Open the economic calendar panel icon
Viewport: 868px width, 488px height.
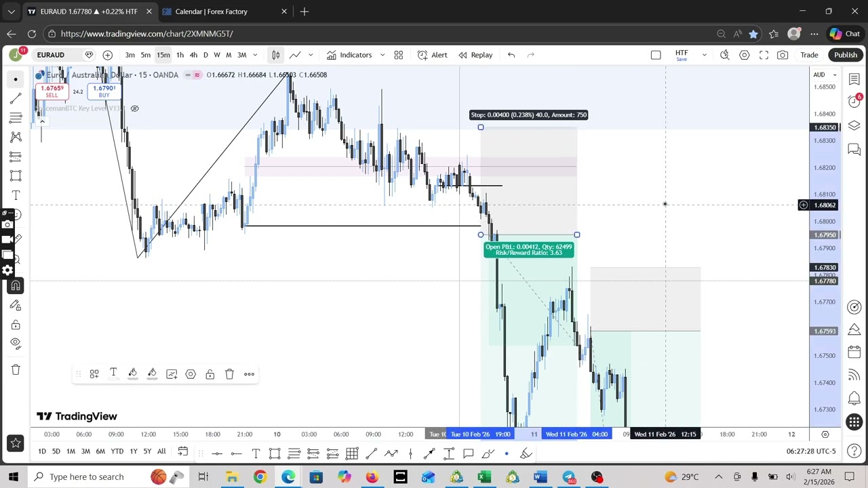tap(854, 352)
